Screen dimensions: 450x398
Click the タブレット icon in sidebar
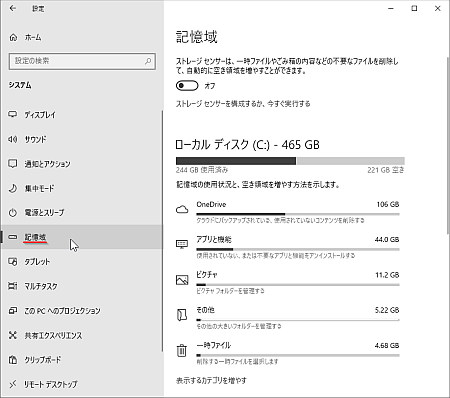(13, 262)
